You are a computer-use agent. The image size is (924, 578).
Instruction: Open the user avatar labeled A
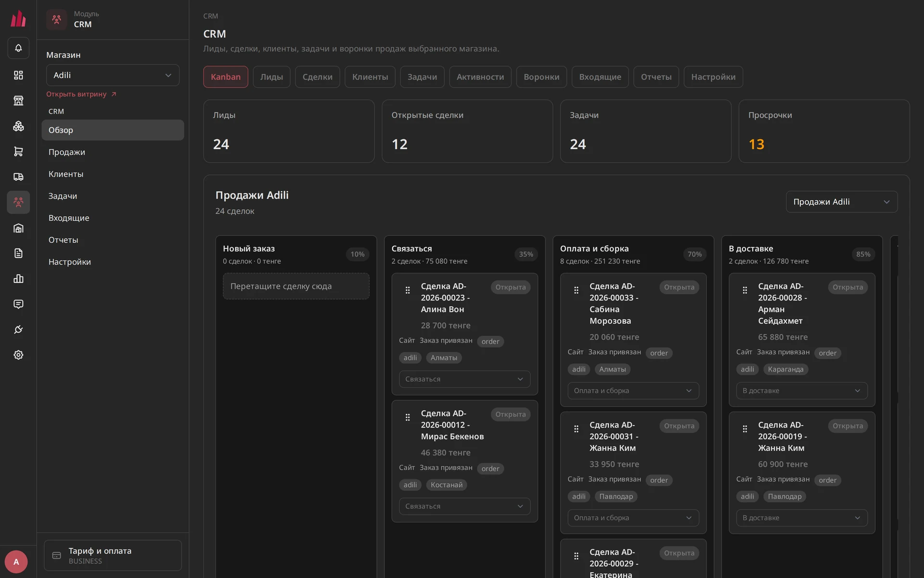click(16, 562)
